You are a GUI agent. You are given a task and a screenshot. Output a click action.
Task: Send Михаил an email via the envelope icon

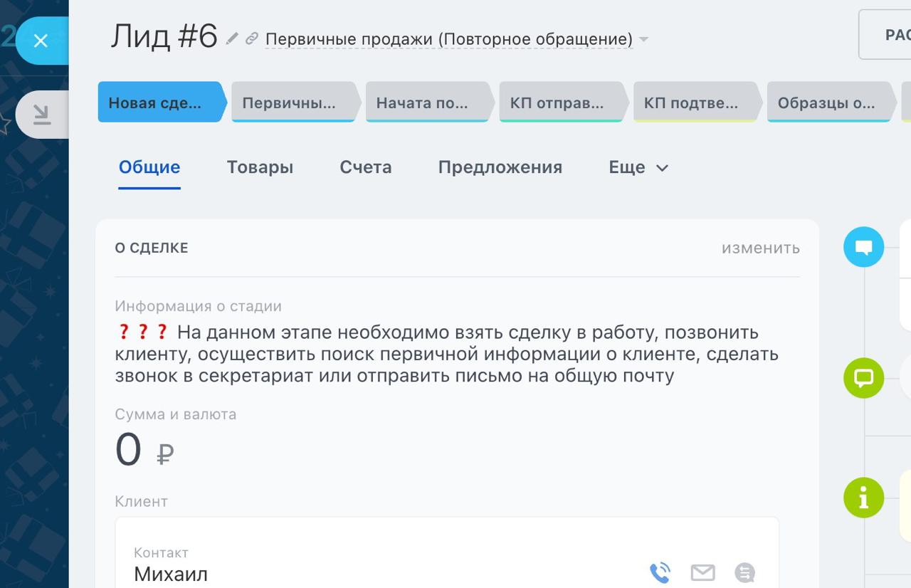(702, 572)
